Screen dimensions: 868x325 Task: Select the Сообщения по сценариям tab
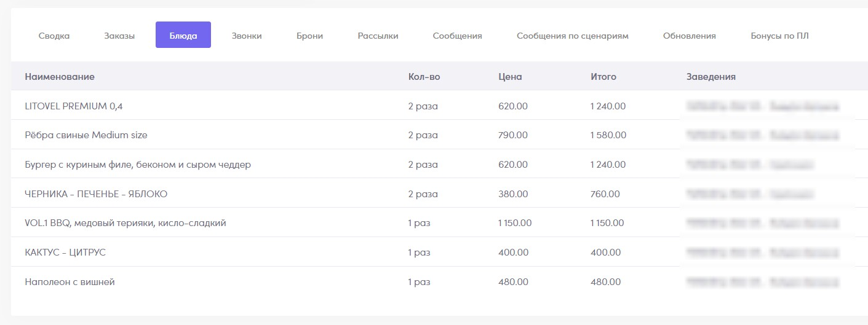(x=573, y=36)
